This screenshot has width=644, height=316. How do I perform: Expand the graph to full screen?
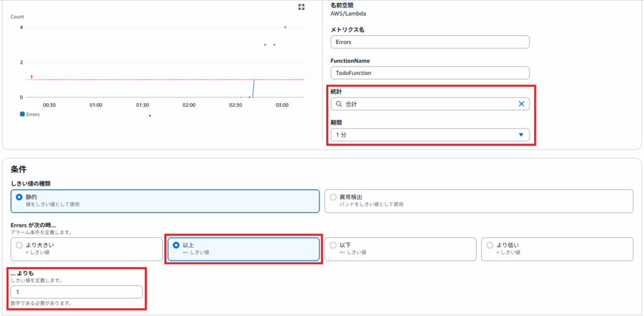pos(301,7)
